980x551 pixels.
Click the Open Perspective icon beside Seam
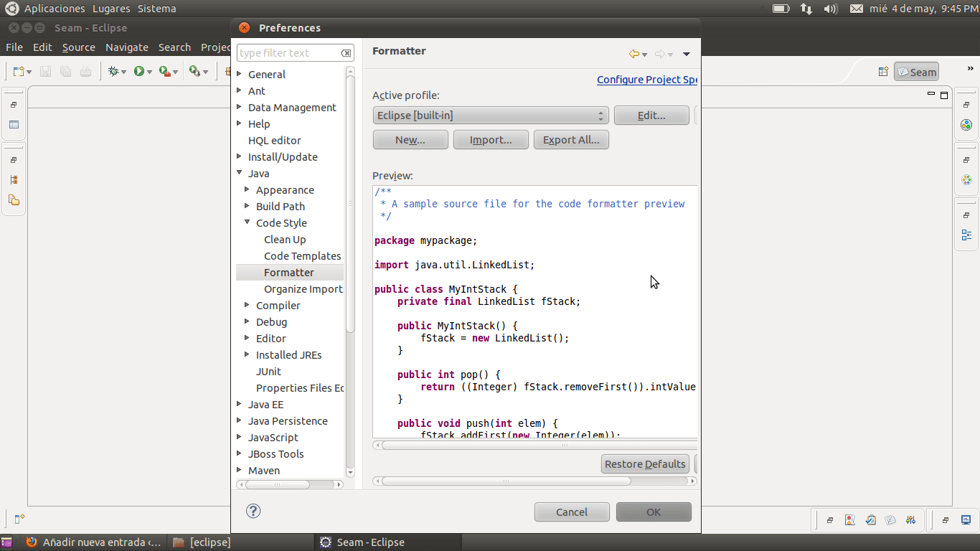point(884,72)
